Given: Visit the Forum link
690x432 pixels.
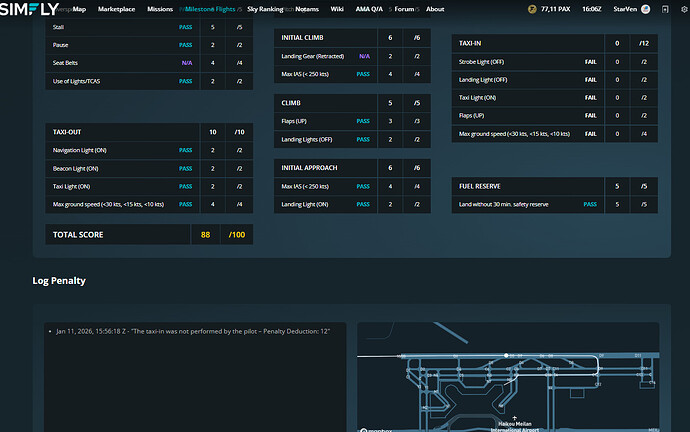Looking at the screenshot, I should tap(403, 9).
